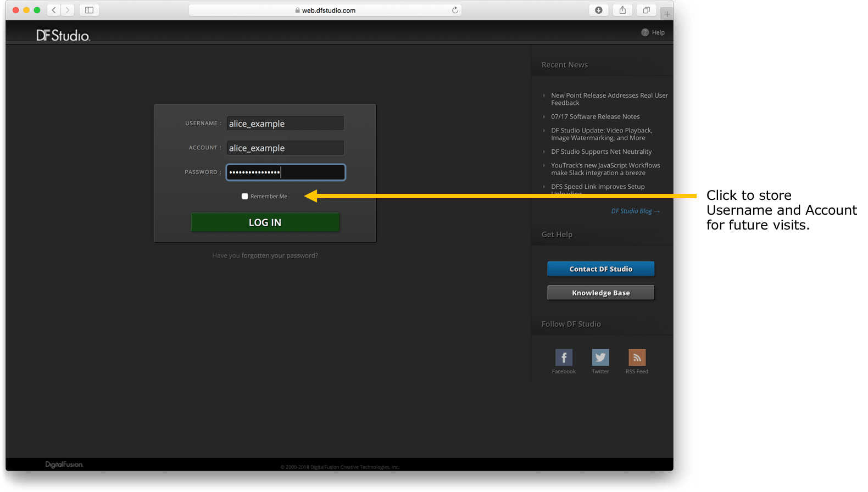Click the Follow DF Studio heading
868x492 pixels.
571,324
